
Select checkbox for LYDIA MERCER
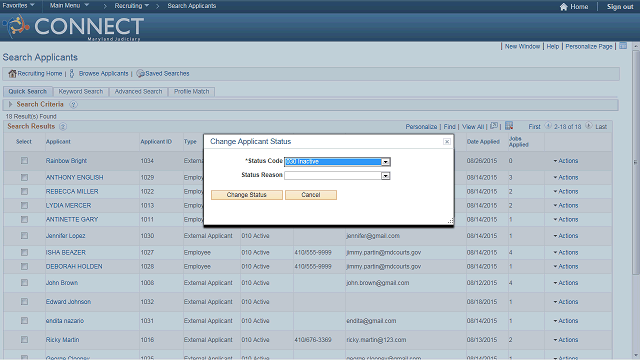click(x=24, y=205)
